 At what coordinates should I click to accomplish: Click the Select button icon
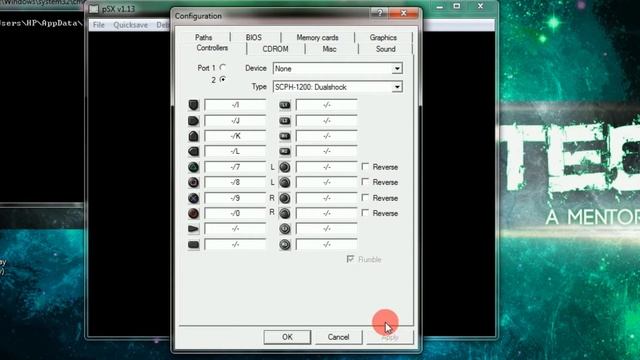(193, 244)
